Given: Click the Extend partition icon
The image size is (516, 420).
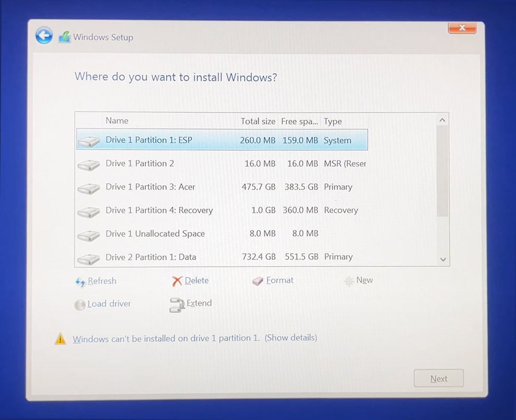Looking at the screenshot, I should click(x=177, y=305).
